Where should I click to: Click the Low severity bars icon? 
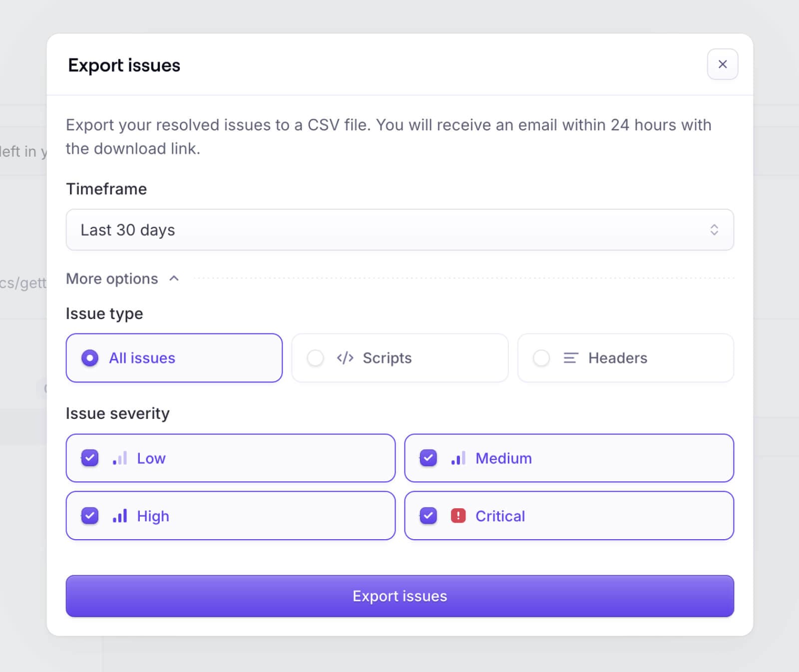click(120, 458)
